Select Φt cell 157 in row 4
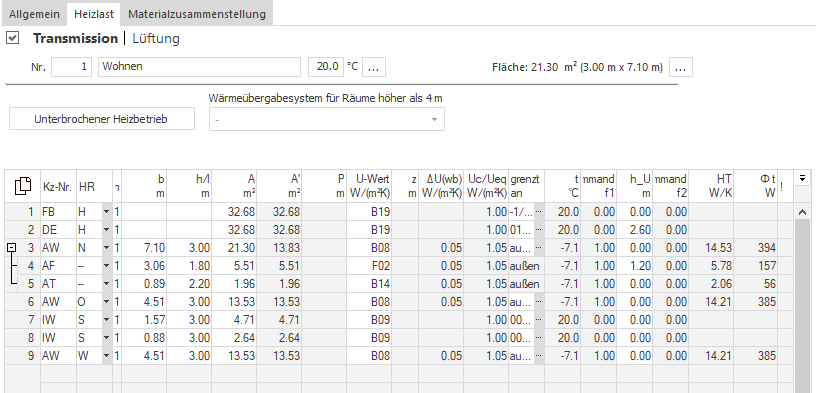Screen dimensions: 816x393 click(756, 266)
